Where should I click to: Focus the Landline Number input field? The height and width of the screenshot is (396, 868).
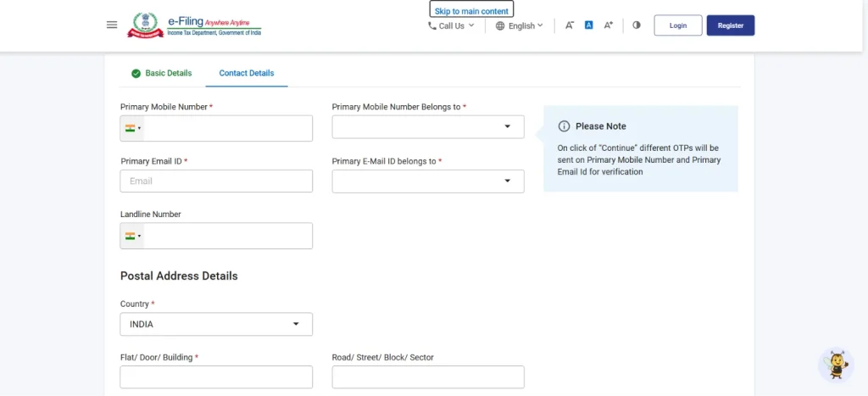[x=227, y=236]
